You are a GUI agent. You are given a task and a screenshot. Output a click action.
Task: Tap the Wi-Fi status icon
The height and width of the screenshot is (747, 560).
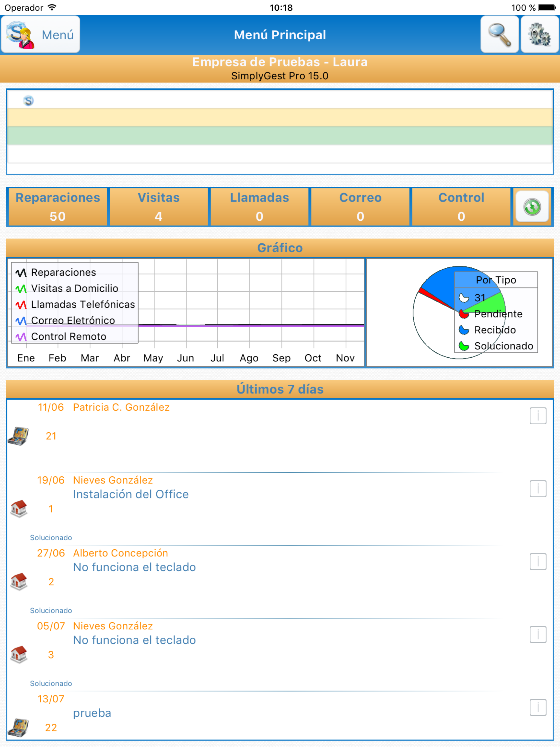coord(52,7)
